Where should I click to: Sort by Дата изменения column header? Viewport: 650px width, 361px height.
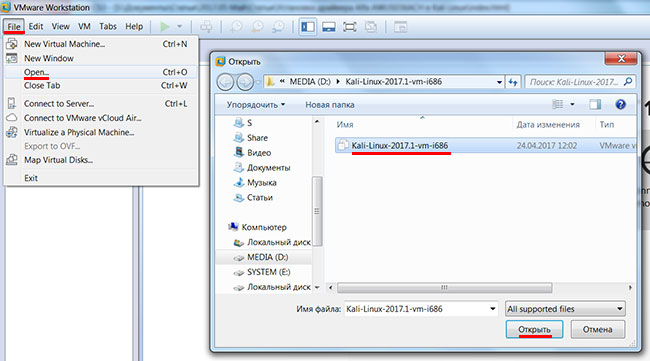(x=548, y=124)
